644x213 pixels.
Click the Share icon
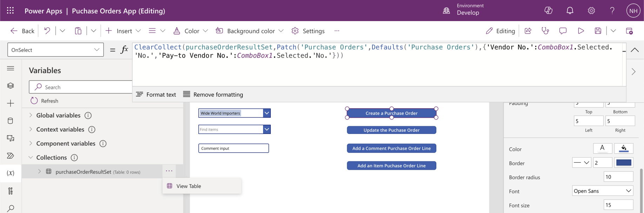(x=528, y=31)
